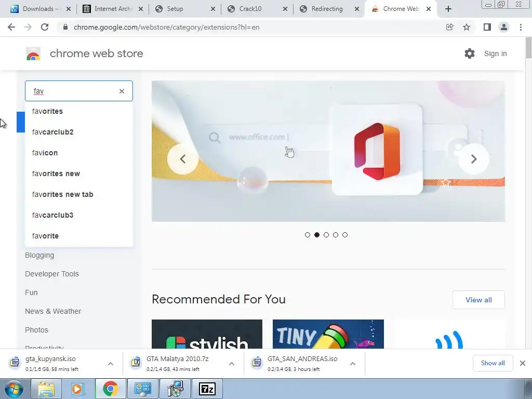This screenshot has width=532, height=399.
Task: Expand options for gta_kupyansk.iso download
Action: point(111,363)
